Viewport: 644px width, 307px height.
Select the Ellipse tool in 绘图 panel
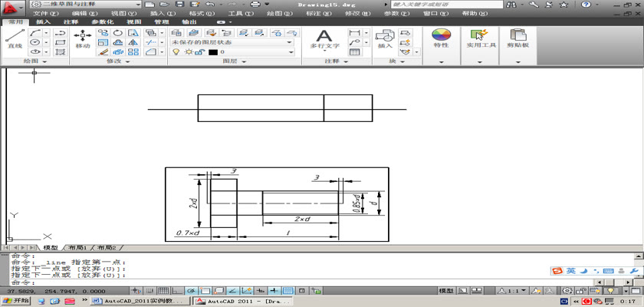click(35, 51)
